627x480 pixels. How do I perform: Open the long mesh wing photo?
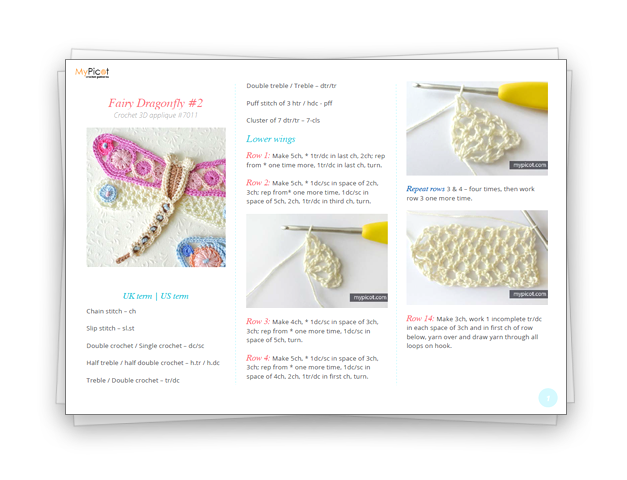477,258
